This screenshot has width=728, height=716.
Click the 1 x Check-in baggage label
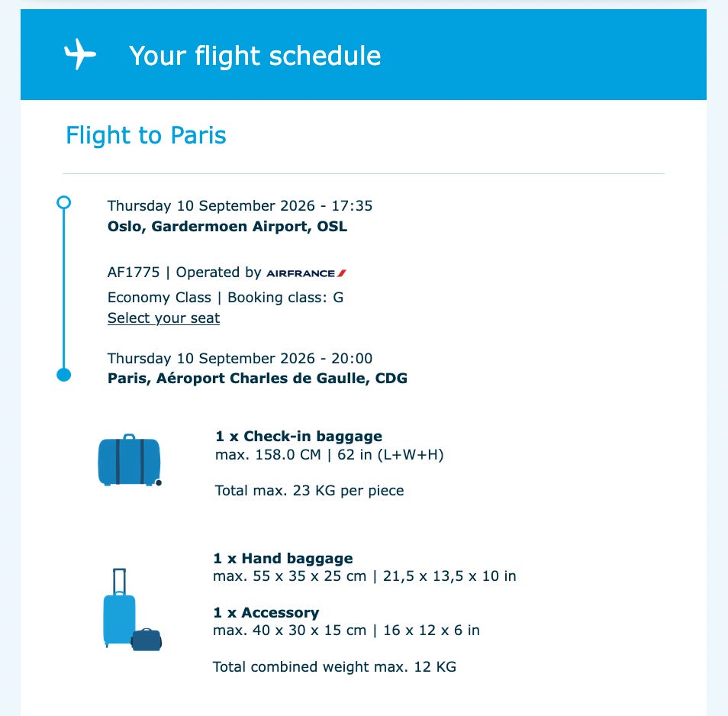(298, 437)
